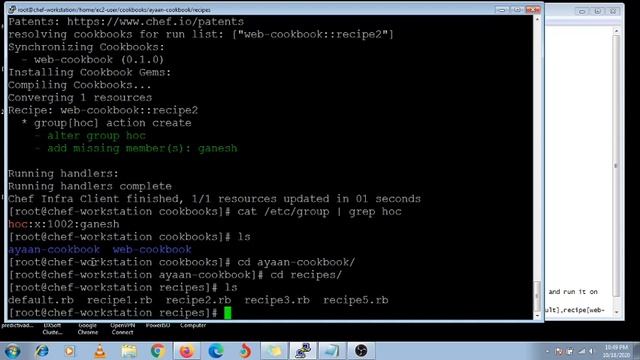Image resolution: width=640 pixels, height=360 pixels.
Task: Maximize the PuTTY terminal window
Action: (517, 10)
